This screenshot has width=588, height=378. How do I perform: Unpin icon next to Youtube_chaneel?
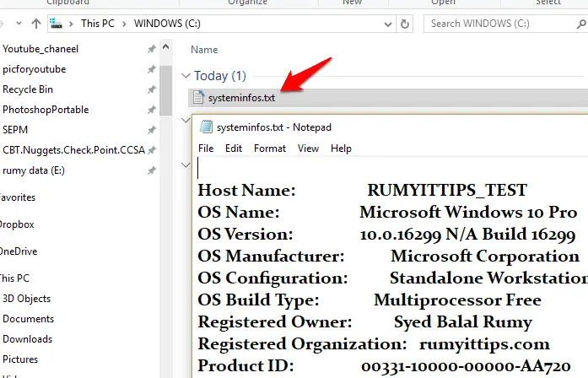(151, 49)
